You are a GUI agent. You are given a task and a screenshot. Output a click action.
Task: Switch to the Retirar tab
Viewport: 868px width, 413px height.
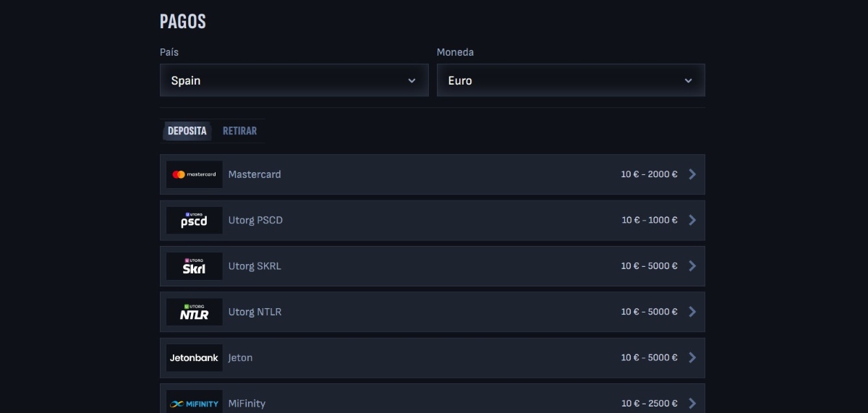pyautogui.click(x=239, y=131)
